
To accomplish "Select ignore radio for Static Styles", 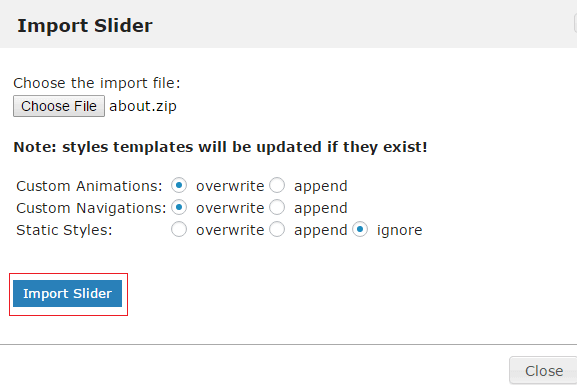I will (x=360, y=230).
